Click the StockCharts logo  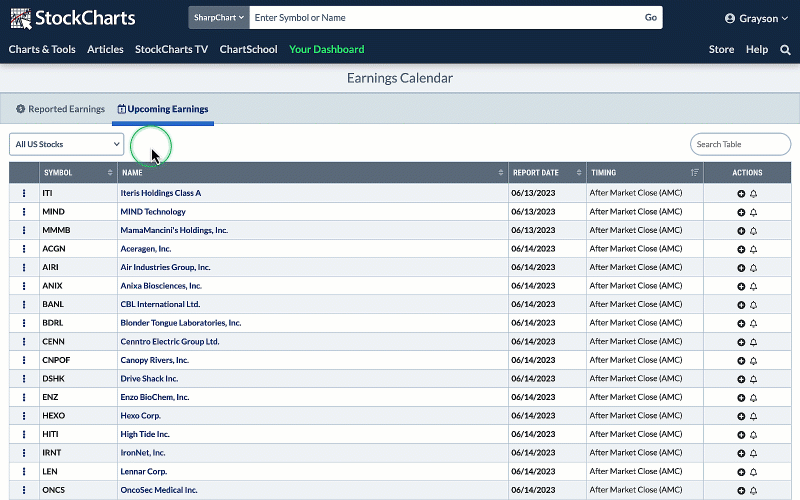[x=71, y=18]
